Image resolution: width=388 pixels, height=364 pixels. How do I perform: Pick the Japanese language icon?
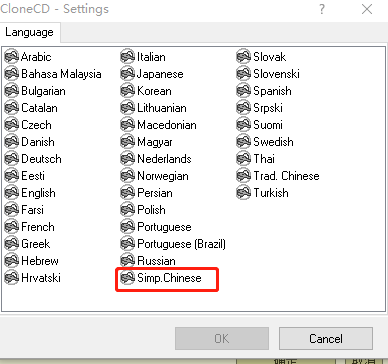(127, 74)
